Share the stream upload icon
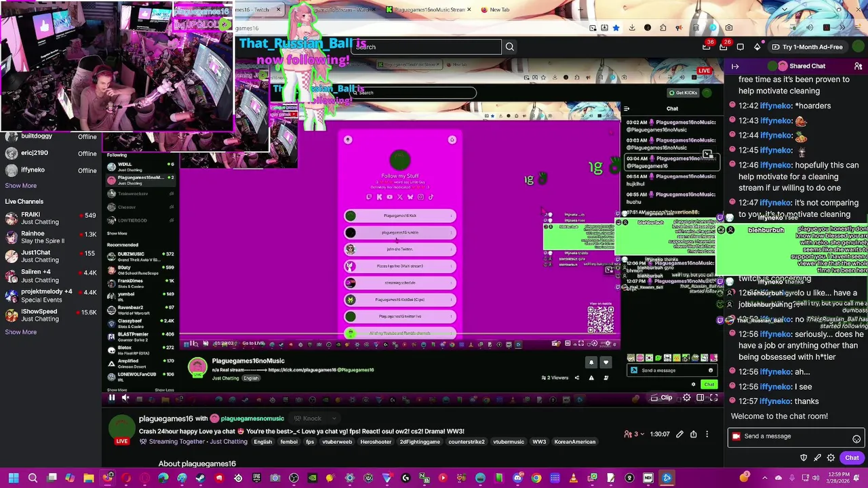The image size is (868, 488). coord(693,434)
